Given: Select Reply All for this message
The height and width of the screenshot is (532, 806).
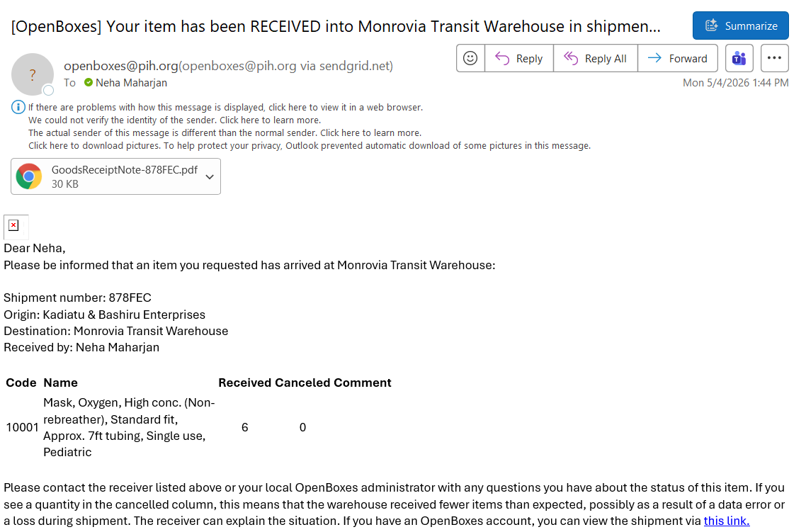Looking at the screenshot, I should pos(596,59).
